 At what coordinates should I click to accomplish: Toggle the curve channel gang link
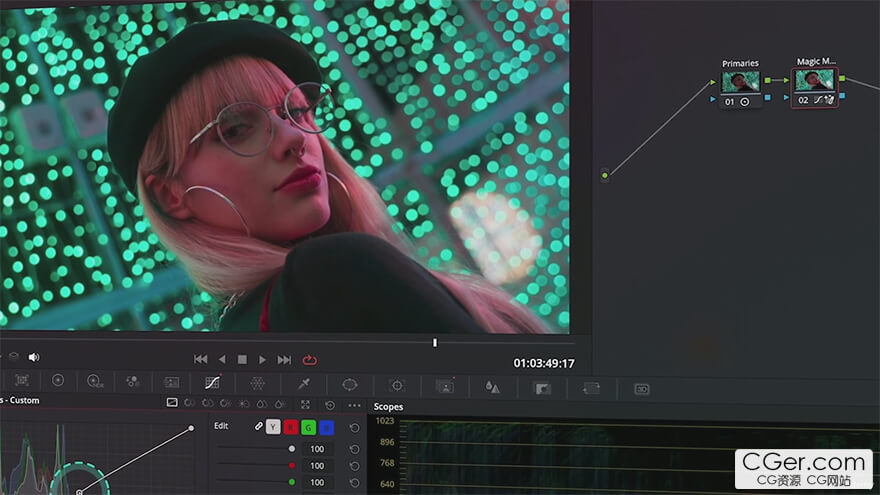click(x=258, y=427)
